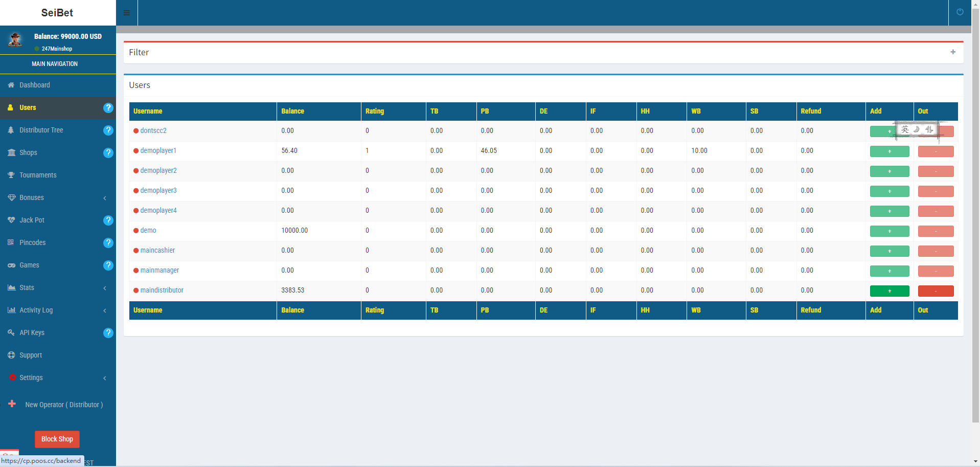Click the user avatar image
The image size is (980, 467).
[x=16, y=40]
